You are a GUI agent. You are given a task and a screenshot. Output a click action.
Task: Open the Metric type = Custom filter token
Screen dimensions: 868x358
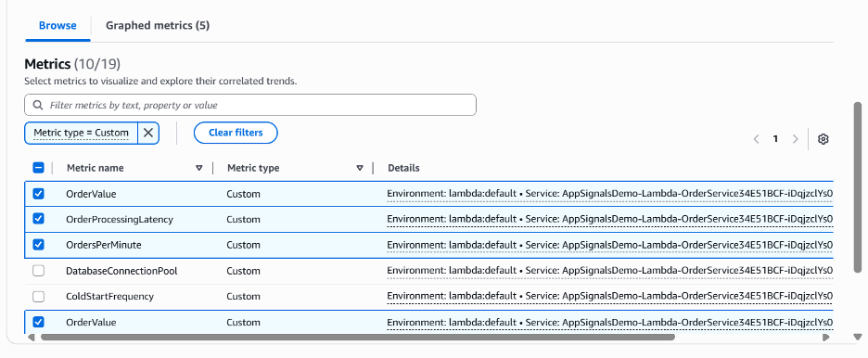(x=81, y=133)
